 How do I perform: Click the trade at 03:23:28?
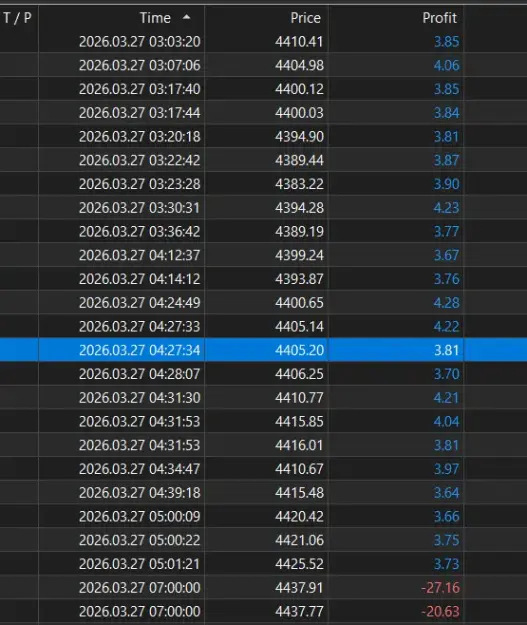click(264, 184)
